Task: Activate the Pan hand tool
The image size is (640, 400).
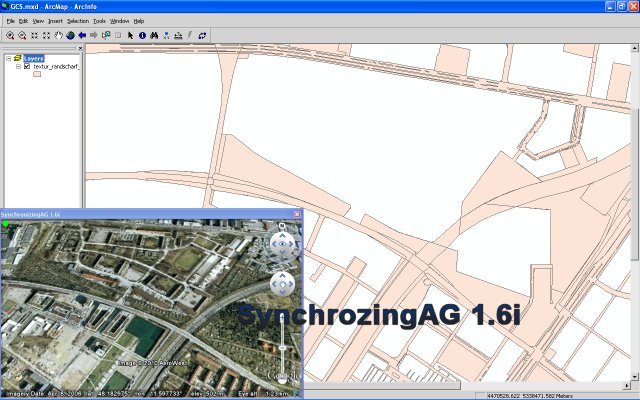Action: tap(58, 36)
